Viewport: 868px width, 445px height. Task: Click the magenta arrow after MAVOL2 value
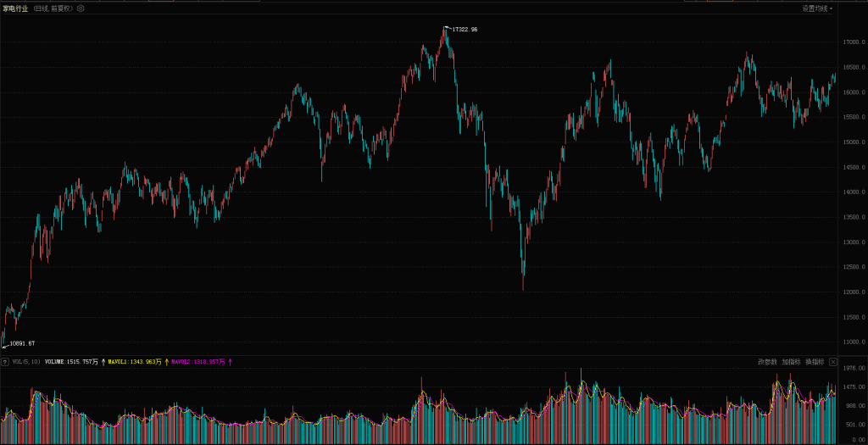[231, 362]
